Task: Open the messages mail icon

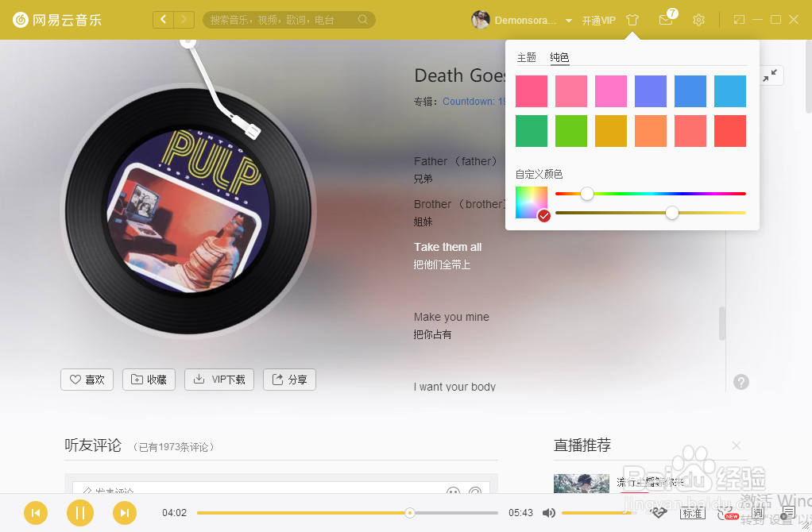Action: click(x=666, y=20)
